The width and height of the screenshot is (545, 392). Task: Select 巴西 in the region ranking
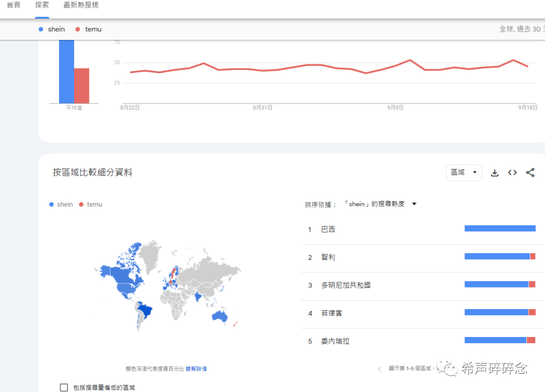[328, 230]
